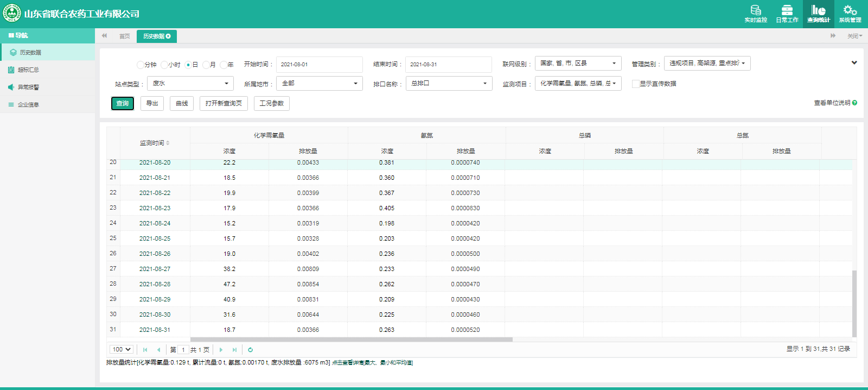Close the 历史数据 tab with its x icon
This screenshot has height=390, width=868.
pyautogui.click(x=168, y=36)
